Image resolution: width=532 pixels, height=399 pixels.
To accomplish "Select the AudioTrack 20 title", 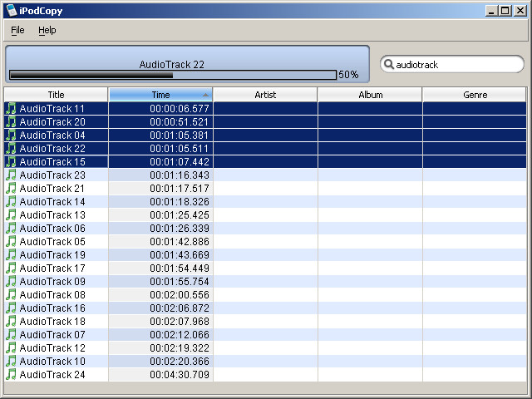I will [x=52, y=122].
